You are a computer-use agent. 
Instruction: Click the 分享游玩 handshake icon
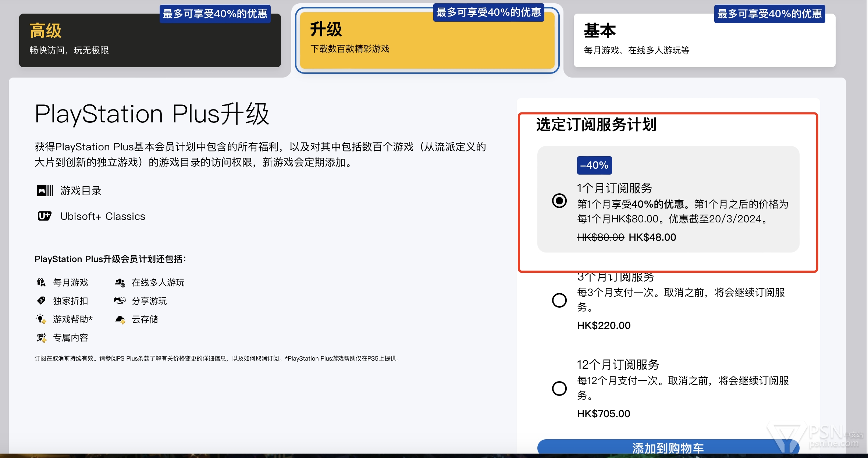pyautogui.click(x=120, y=301)
